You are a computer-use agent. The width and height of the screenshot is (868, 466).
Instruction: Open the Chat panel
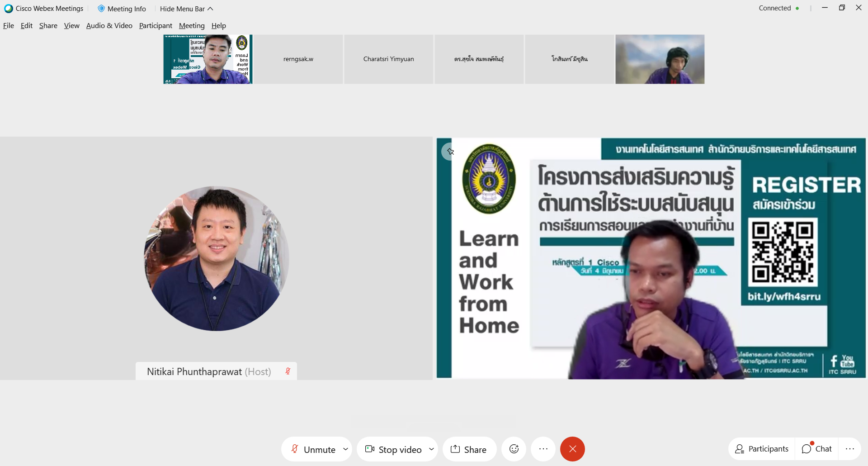click(x=816, y=449)
